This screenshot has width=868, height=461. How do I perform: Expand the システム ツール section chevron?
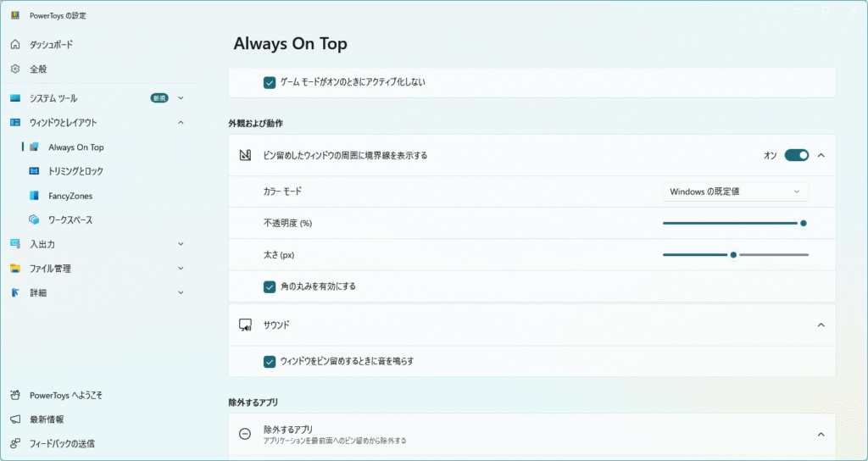click(181, 98)
